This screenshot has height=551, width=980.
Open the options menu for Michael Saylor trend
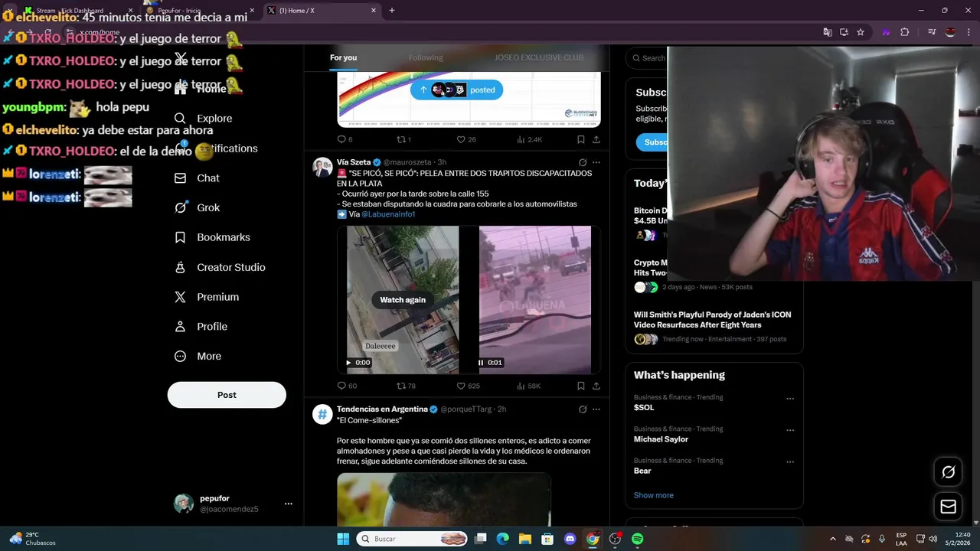(x=790, y=430)
